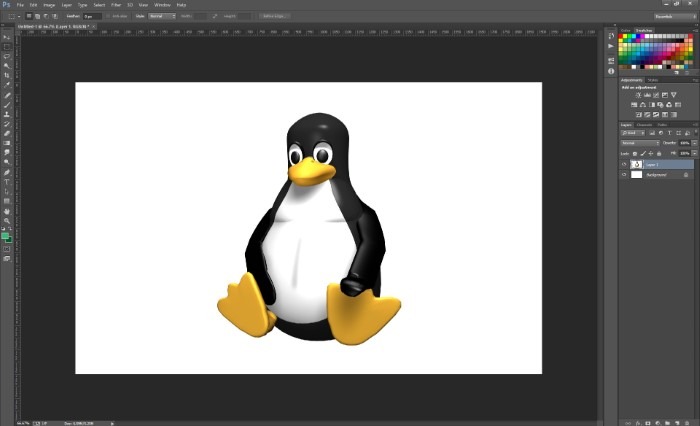Enable the Anti-alias checkbox

coord(108,16)
